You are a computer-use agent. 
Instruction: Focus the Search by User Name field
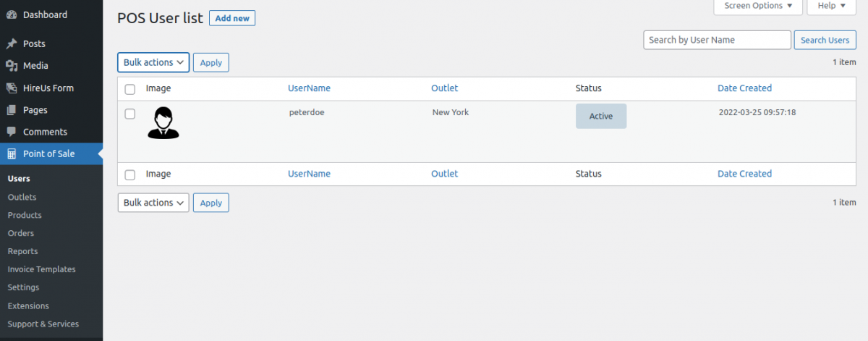tap(717, 40)
